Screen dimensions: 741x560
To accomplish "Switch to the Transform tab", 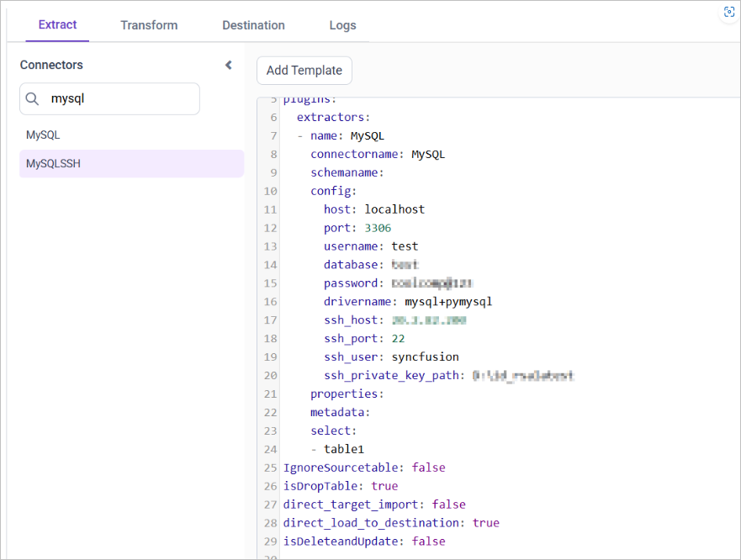I will tap(149, 25).
